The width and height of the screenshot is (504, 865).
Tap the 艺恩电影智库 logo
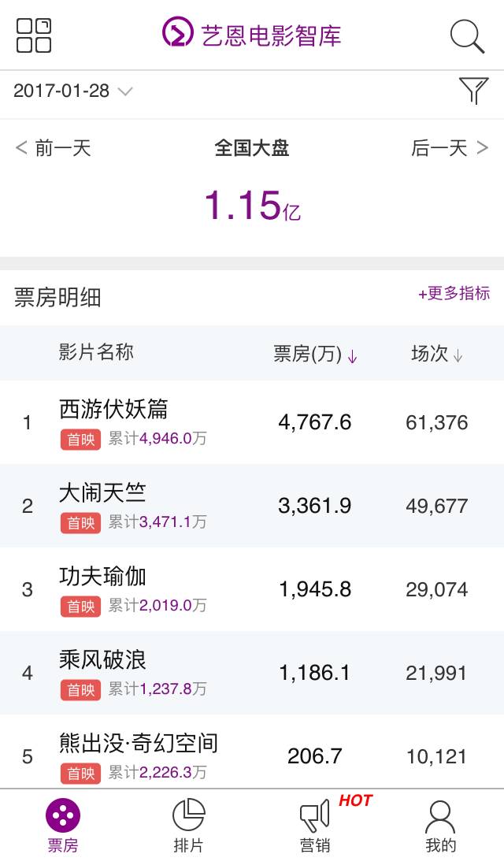[x=252, y=35]
